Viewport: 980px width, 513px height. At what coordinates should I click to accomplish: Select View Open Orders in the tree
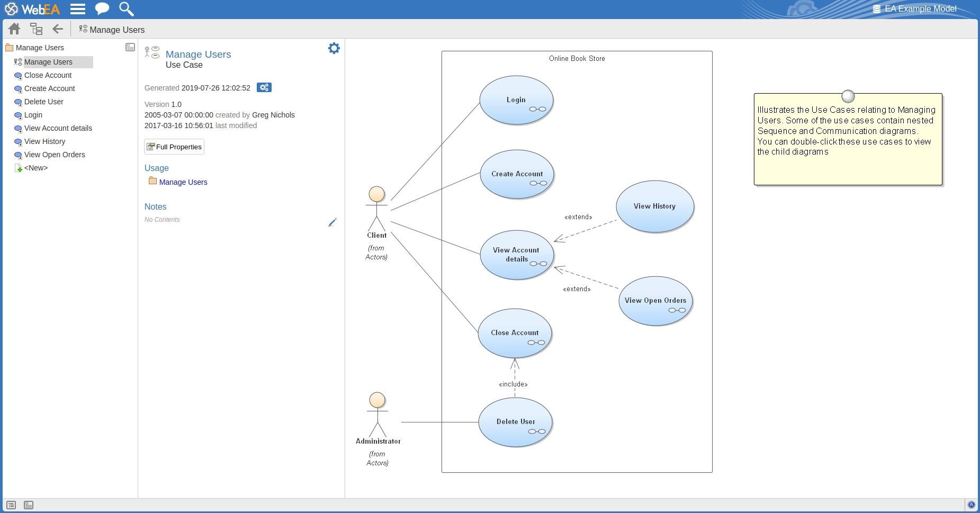point(55,155)
